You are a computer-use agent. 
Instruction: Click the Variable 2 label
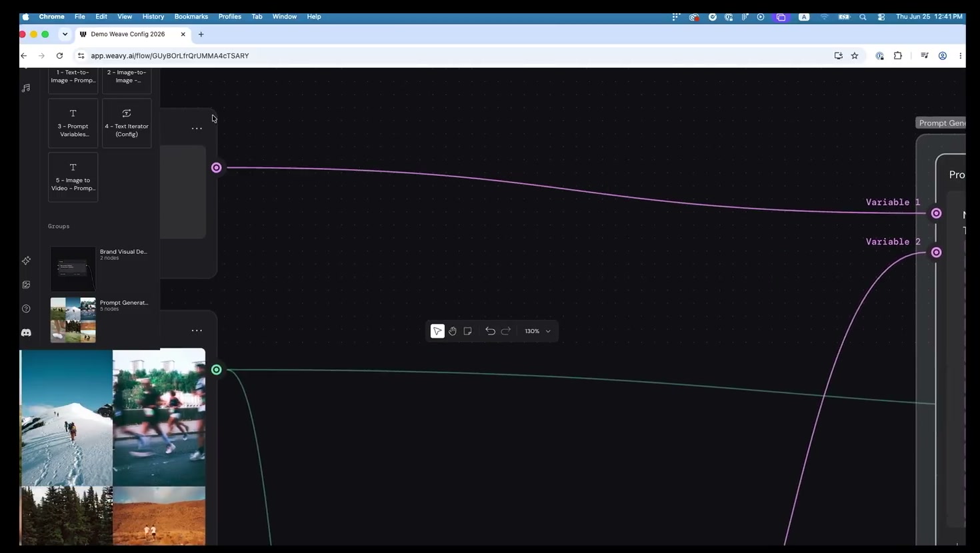tap(893, 241)
